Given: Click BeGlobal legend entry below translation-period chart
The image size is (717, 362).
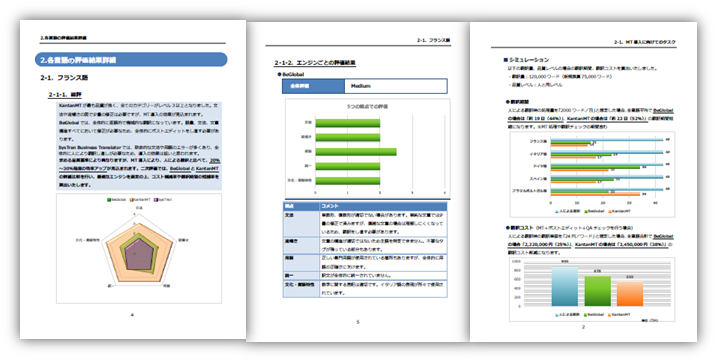Looking at the screenshot, I should [594, 211].
